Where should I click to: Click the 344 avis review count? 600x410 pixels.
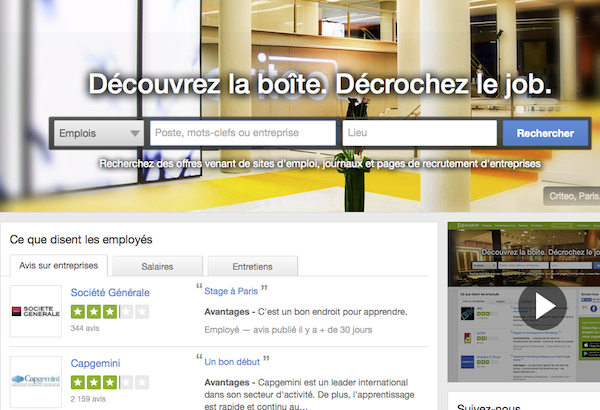coord(85,328)
